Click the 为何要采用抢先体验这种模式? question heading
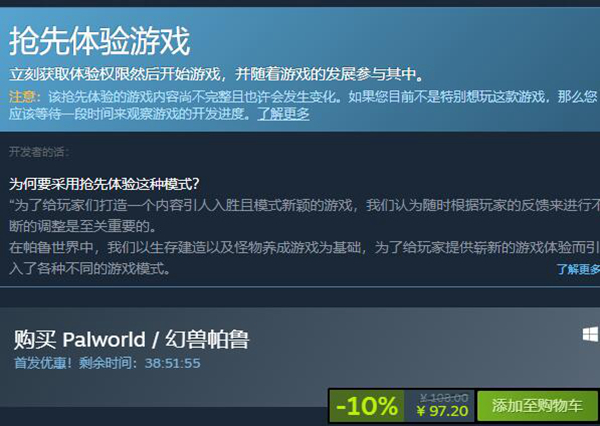Viewport: 600px width, 426px height. (x=104, y=184)
